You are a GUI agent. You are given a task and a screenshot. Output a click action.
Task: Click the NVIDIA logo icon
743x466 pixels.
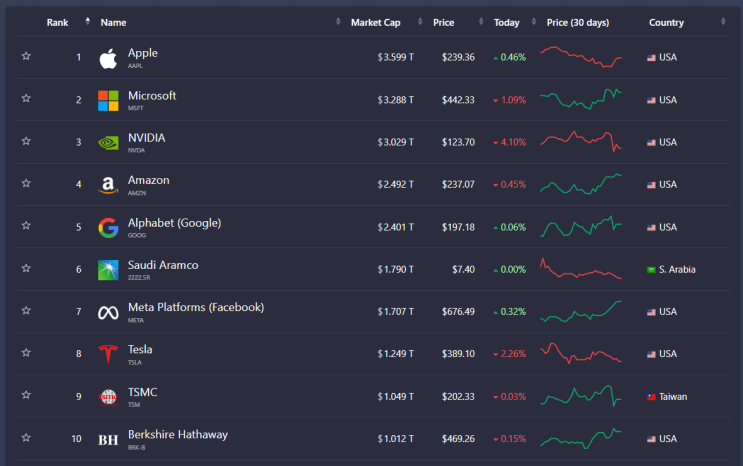(x=108, y=142)
